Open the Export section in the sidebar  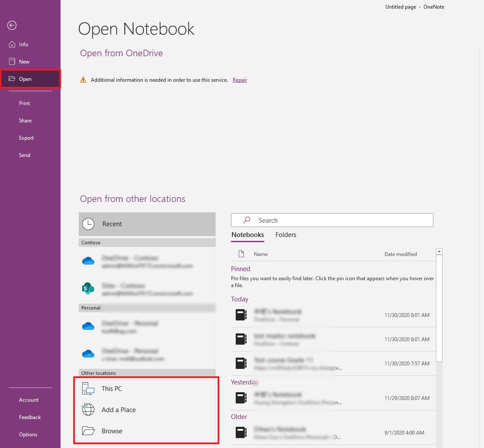(x=26, y=138)
